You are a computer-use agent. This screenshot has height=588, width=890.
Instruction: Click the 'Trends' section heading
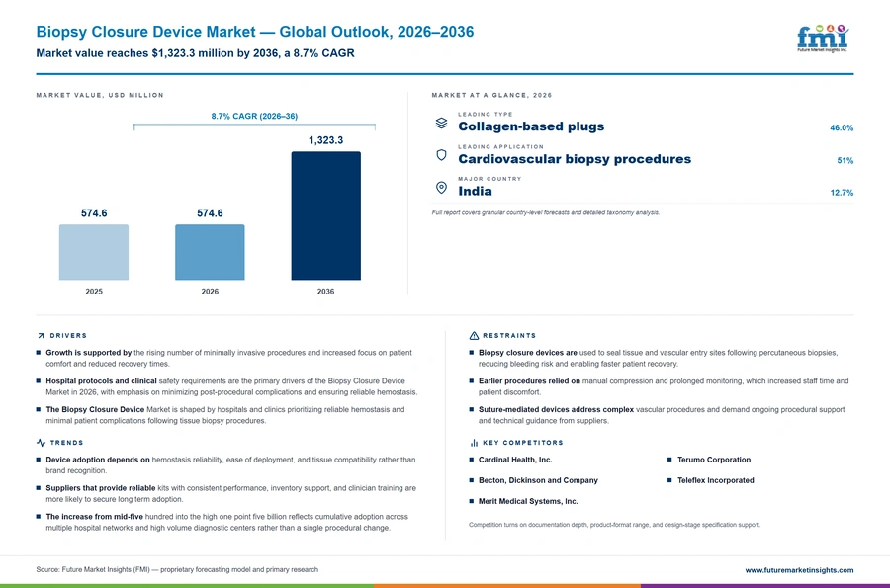point(66,443)
